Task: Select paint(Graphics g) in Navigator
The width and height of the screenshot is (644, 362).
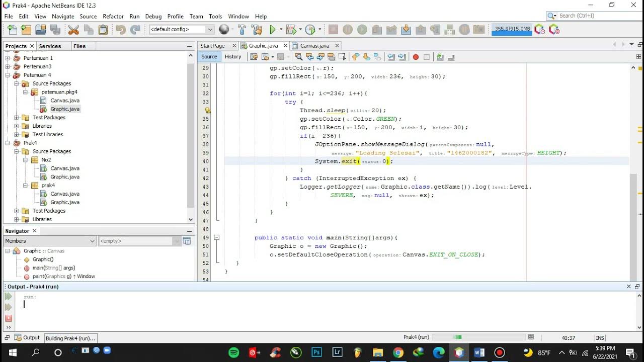Action: (x=63, y=277)
